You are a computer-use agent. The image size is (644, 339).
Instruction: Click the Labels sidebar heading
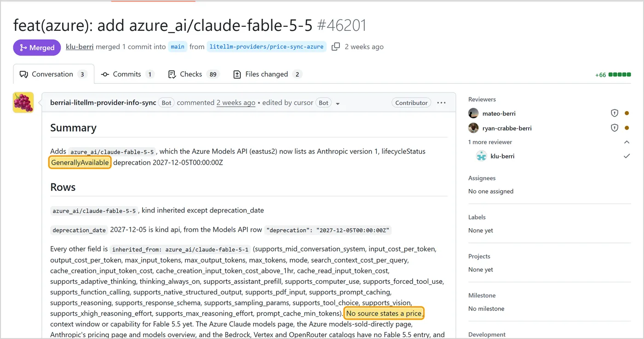click(x=477, y=217)
